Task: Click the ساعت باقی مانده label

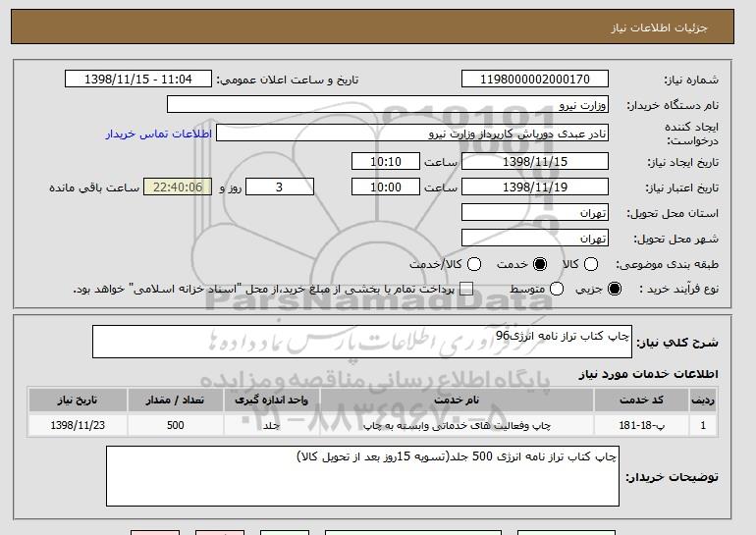Action: click(x=94, y=187)
